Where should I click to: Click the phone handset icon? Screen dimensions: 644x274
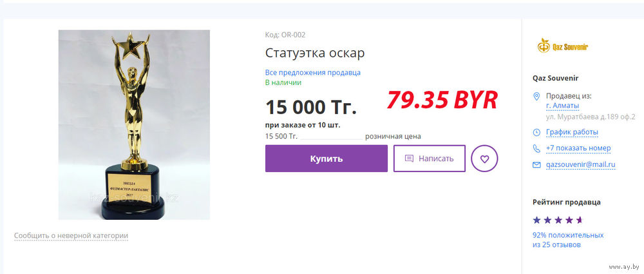click(536, 148)
